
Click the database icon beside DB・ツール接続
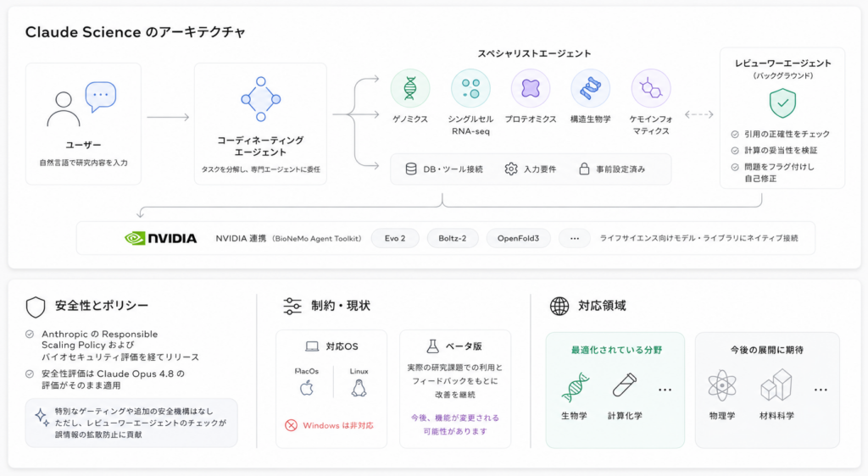point(411,169)
